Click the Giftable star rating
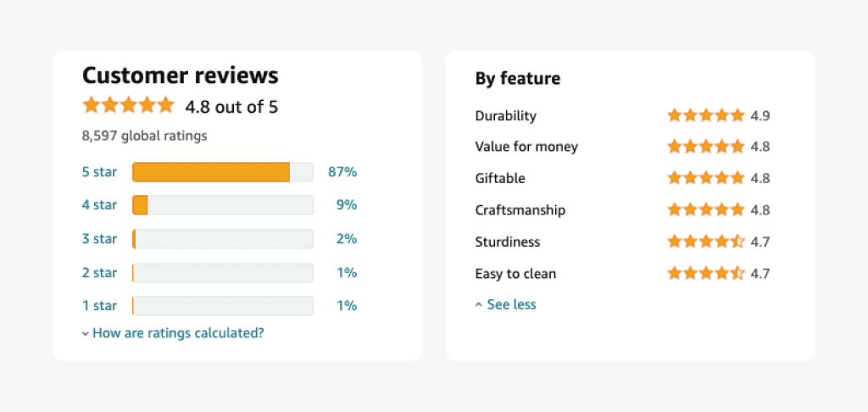 pos(706,178)
